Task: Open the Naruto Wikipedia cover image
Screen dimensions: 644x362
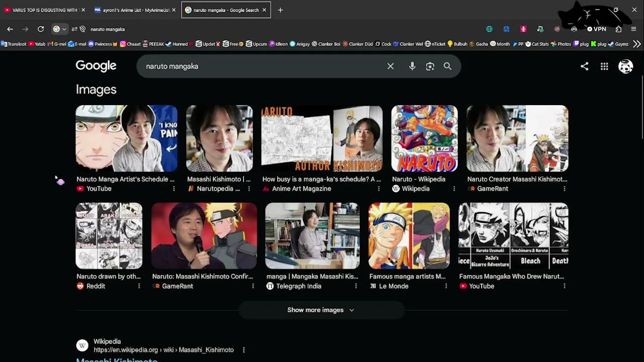Action: coord(425,138)
